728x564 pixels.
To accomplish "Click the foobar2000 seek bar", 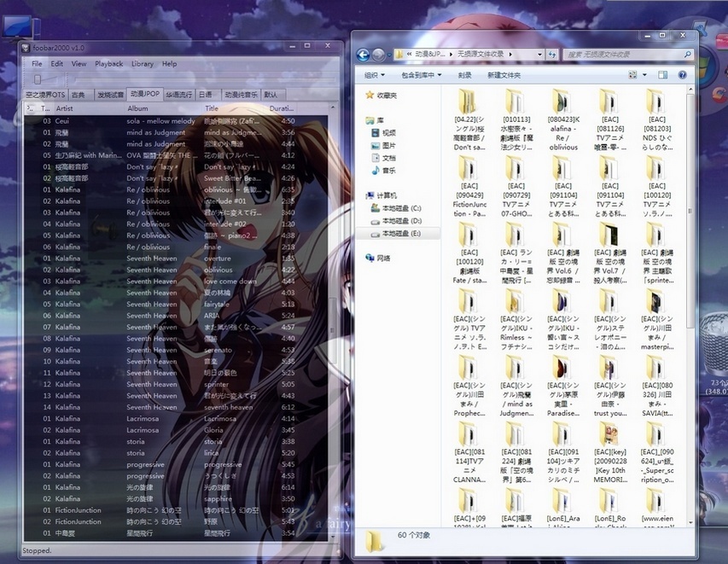I will tap(204, 80).
